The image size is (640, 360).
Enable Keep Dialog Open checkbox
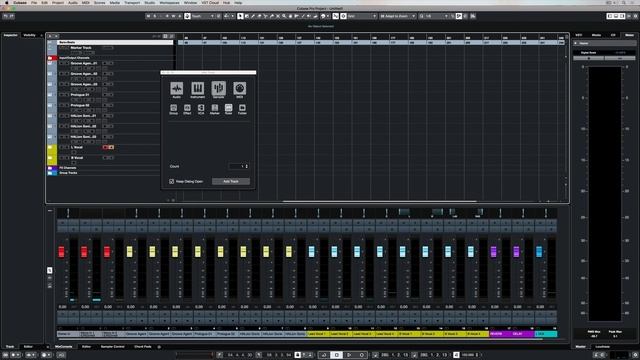[172, 181]
